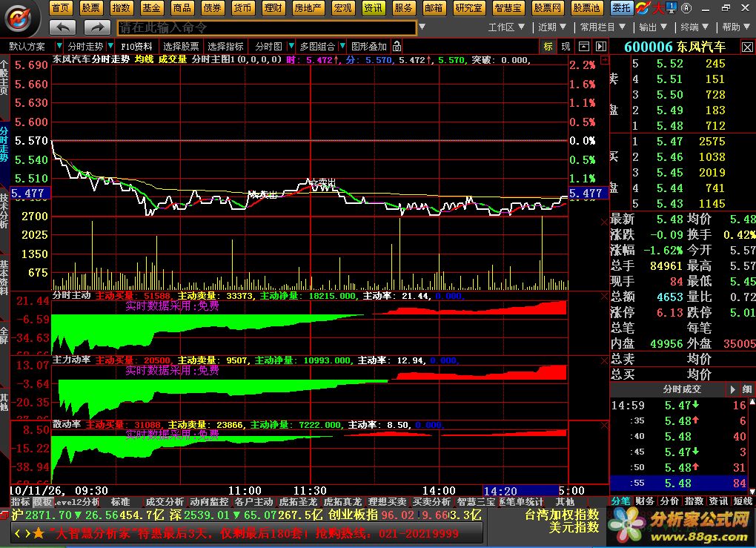
Task: Open the 帮助 menu
Action: pos(736,27)
